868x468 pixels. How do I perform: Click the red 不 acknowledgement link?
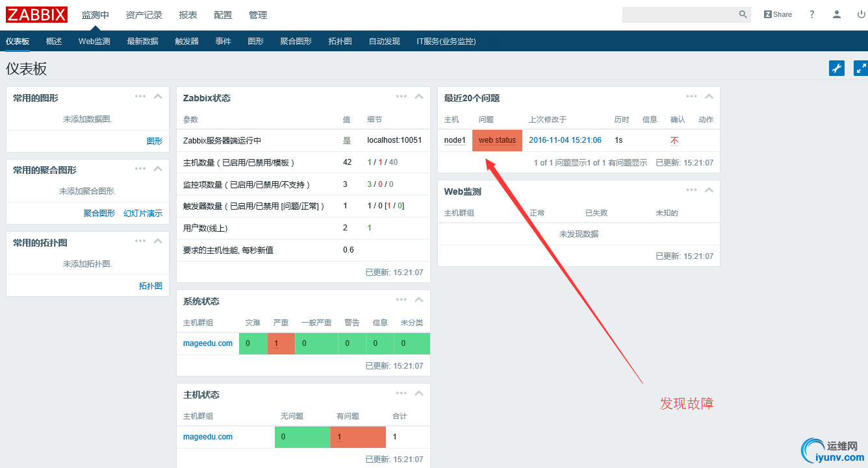(674, 140)
